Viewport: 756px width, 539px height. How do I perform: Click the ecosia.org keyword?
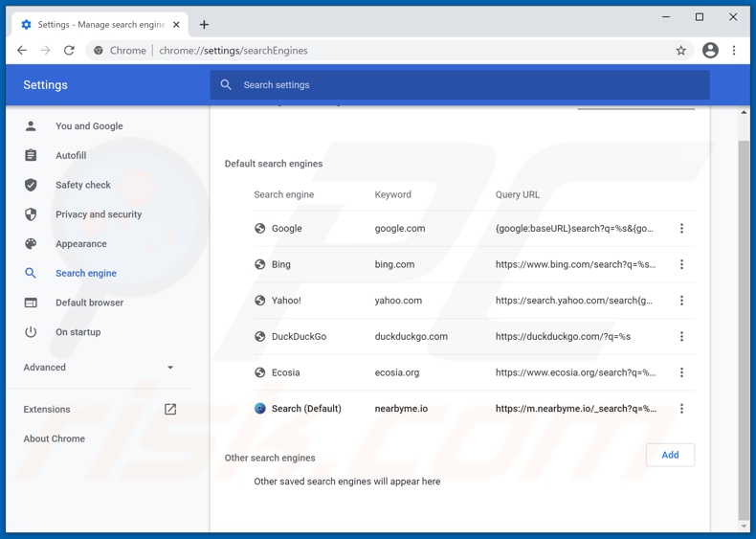[397, 372]
